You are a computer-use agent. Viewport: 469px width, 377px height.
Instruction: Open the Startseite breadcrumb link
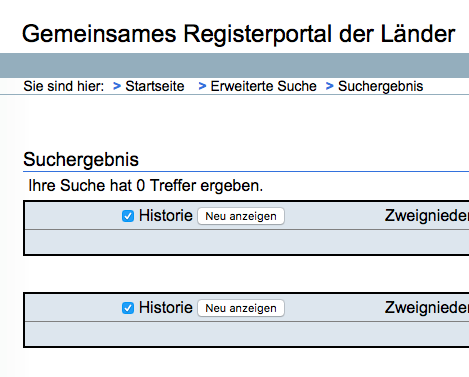coord(155,86)
